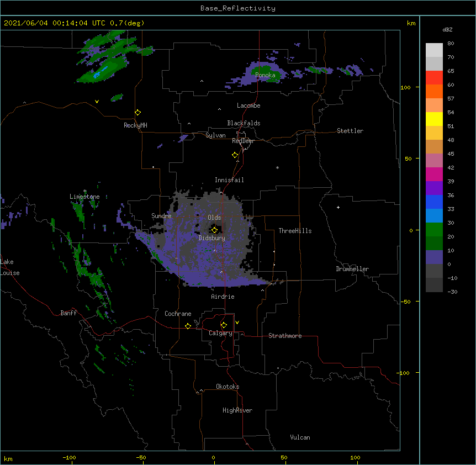This screenshot has width=476, height=465.
Task: Select the yellow diamond marker above Calgary label
Action: coord(224,325)
